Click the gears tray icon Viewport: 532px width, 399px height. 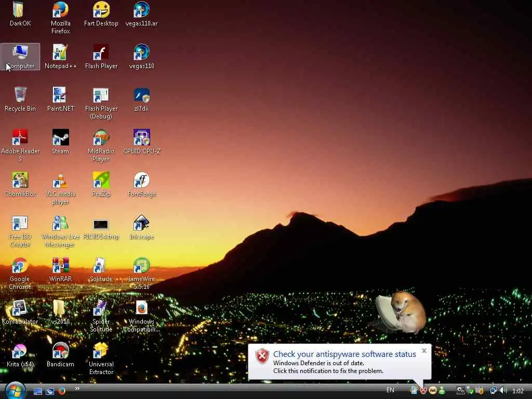[460, 391]
